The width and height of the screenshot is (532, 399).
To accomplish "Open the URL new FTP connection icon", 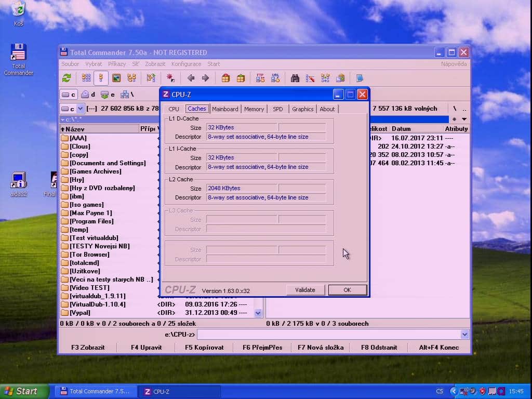I will (x=275, y=78).
